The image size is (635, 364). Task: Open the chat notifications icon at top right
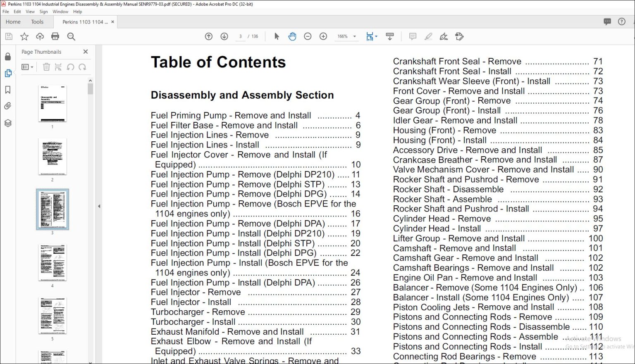(x=607, y=21)
